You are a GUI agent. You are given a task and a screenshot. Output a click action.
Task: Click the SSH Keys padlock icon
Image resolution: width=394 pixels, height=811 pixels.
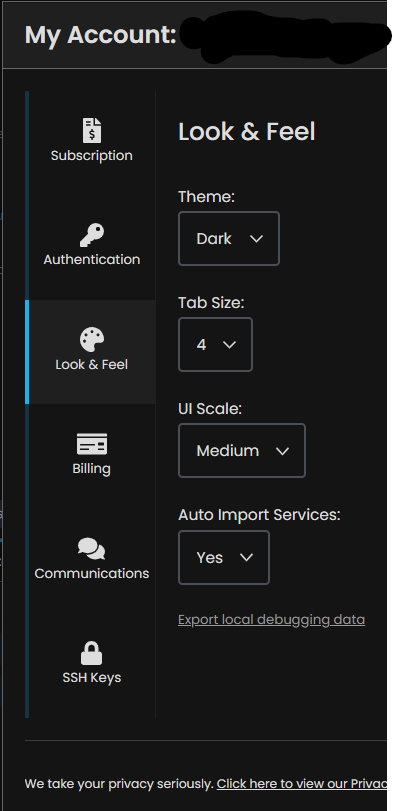pos(92,653)
